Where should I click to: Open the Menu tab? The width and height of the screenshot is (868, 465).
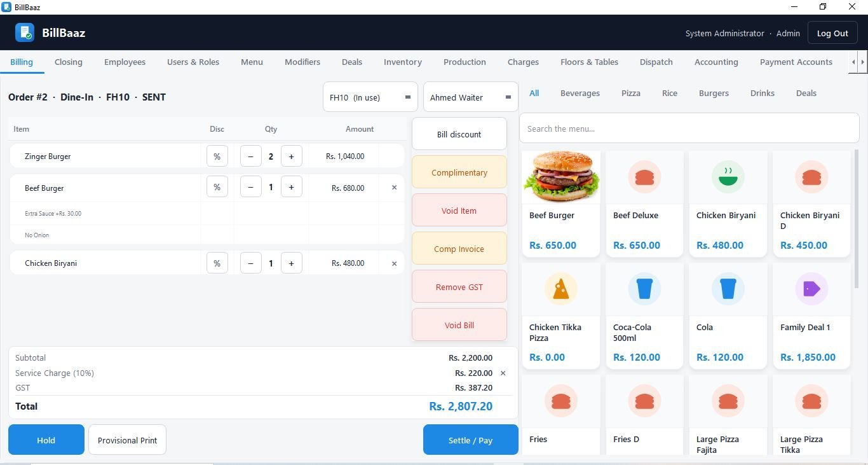pos(252,62)
